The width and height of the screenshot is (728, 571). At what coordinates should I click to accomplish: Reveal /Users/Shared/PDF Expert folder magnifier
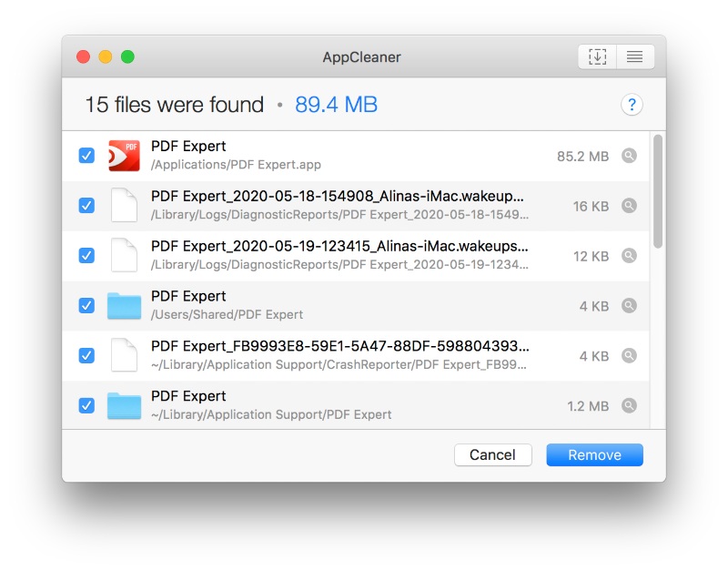pos(629,305)
